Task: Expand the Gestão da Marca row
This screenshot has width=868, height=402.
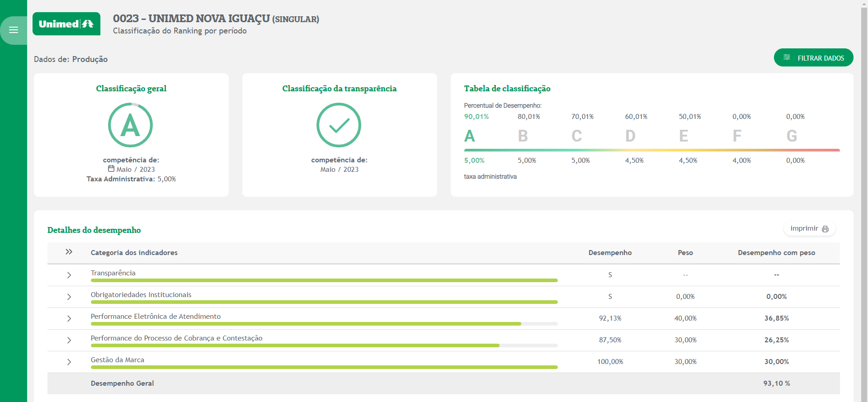Action: [69, 362]
